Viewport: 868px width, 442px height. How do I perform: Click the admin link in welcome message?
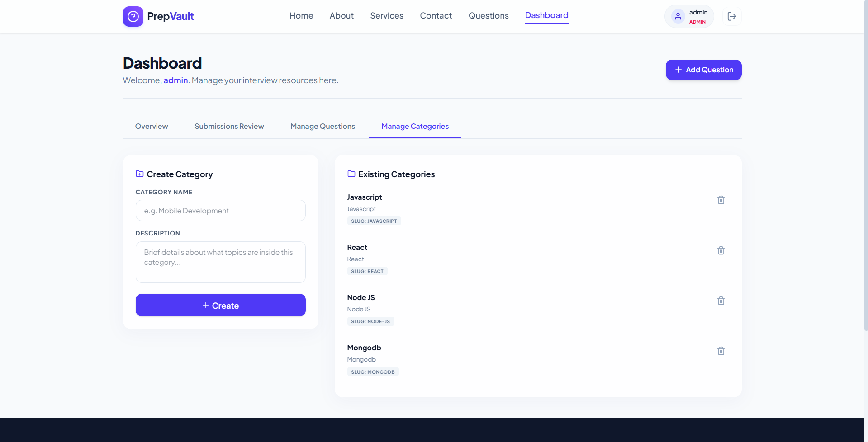(175, 80)
